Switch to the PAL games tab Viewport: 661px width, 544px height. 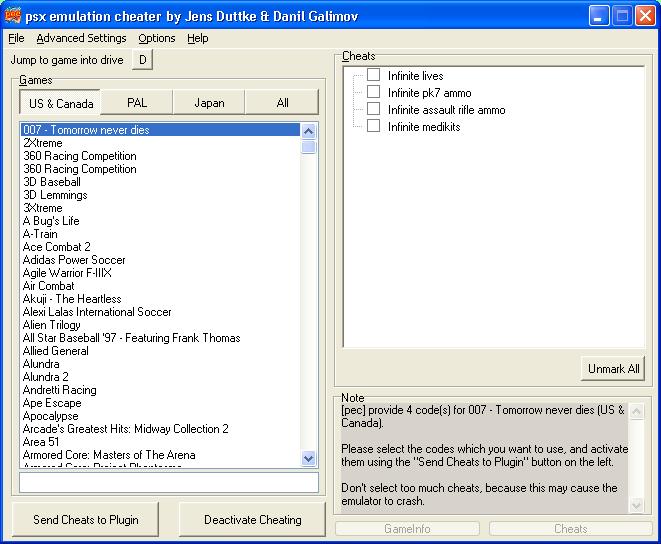point(137,102)
